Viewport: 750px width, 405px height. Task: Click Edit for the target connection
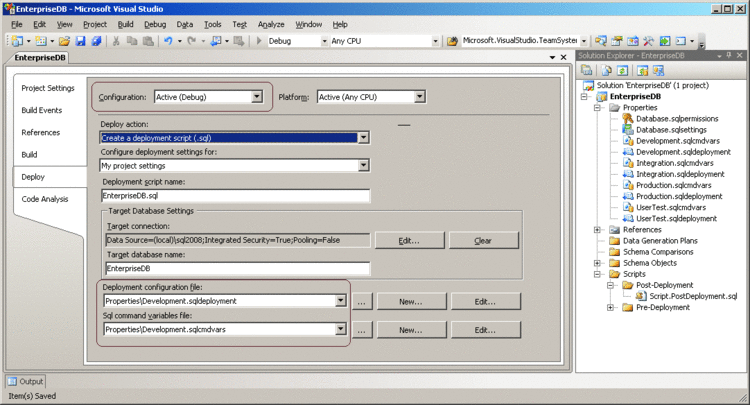[409, 241]
